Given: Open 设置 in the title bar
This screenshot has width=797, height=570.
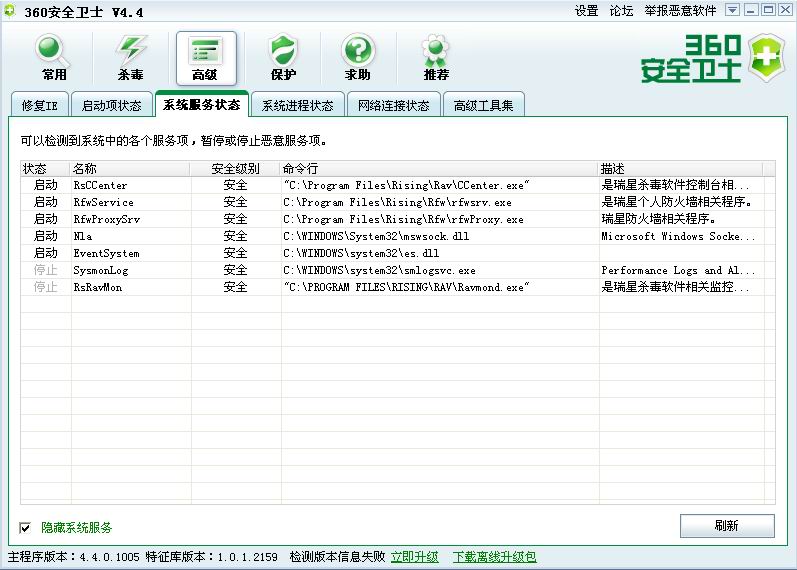Looking at the screenshot, I should 587,11.
